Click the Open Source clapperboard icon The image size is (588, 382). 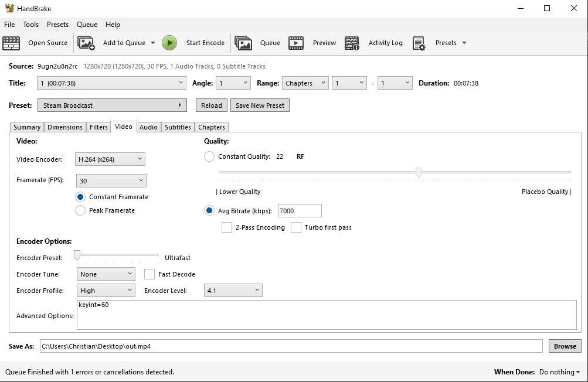point(11,43)
